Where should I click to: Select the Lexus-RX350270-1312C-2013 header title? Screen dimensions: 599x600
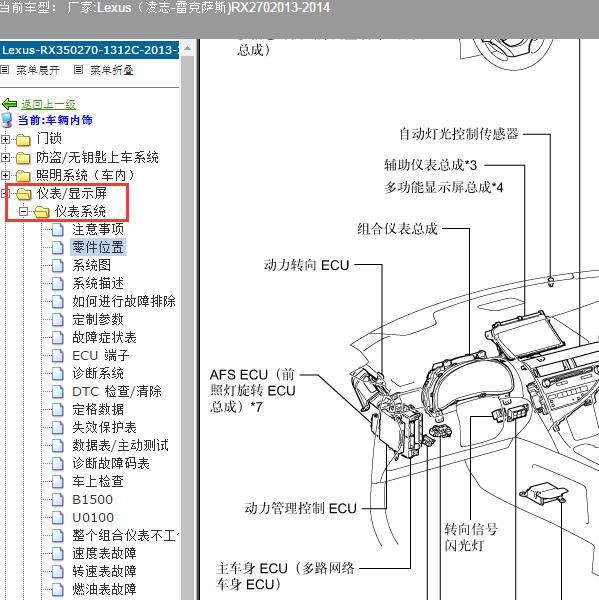[x=90, y=50]
